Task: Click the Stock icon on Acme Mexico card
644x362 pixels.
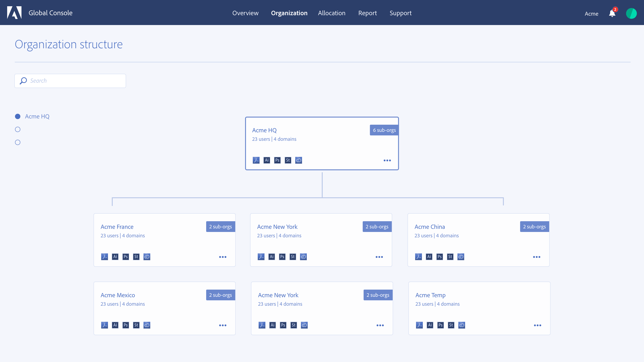Action: coord(136,325)
